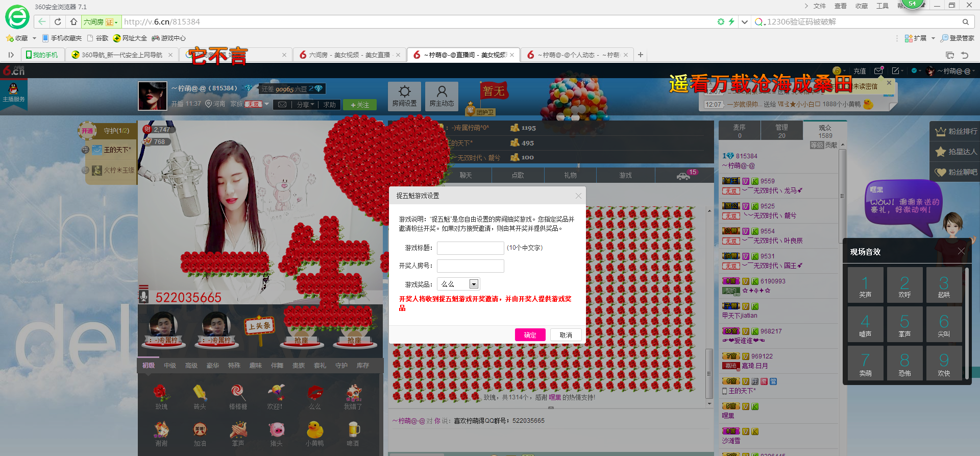This screenshot has height=456, width=980.
Task: Close the 捉五魁游戏设置 dialog
Action: (578, 196)
